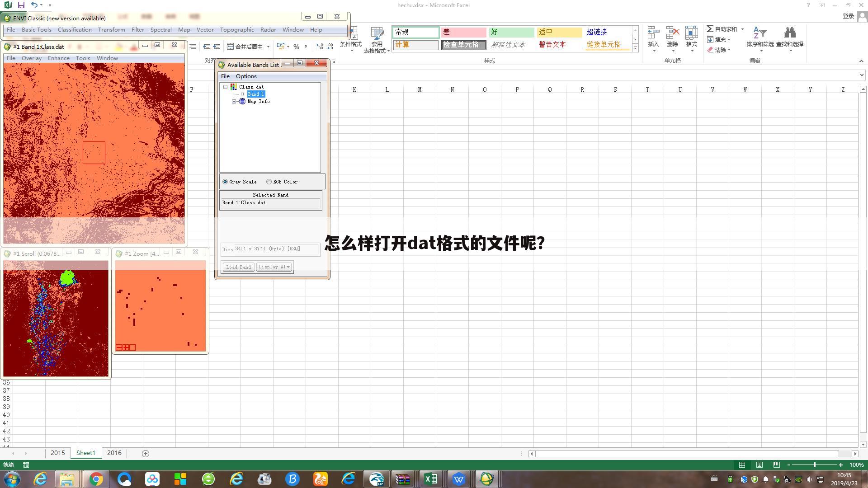The height and width of the screenshot is (488, 868).
Task: Click the zoom in plus button
Action: (841, 465)
